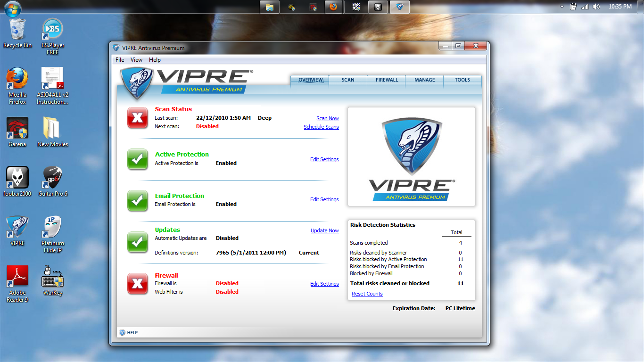Viewport: 644px width, 362px height.
Task: Launch the Guitar Pro 6 desktop shortcut
Action: coord(52,181)
